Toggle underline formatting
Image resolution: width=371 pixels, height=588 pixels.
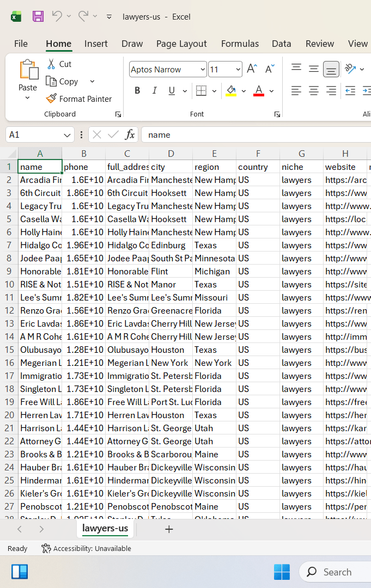pos(172,90)
